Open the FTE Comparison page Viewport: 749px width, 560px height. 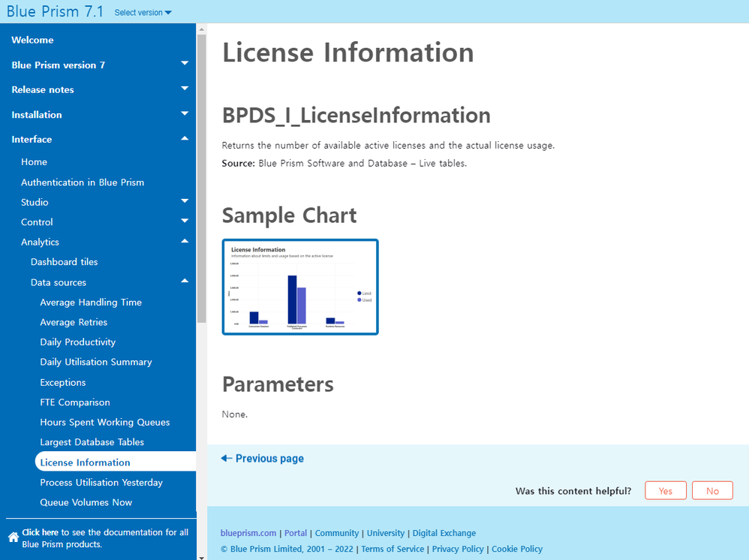(75, 402)
